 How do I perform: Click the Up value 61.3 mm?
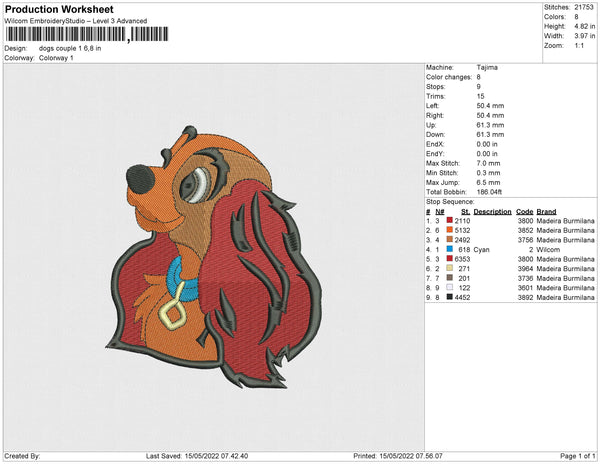point(490,125)
